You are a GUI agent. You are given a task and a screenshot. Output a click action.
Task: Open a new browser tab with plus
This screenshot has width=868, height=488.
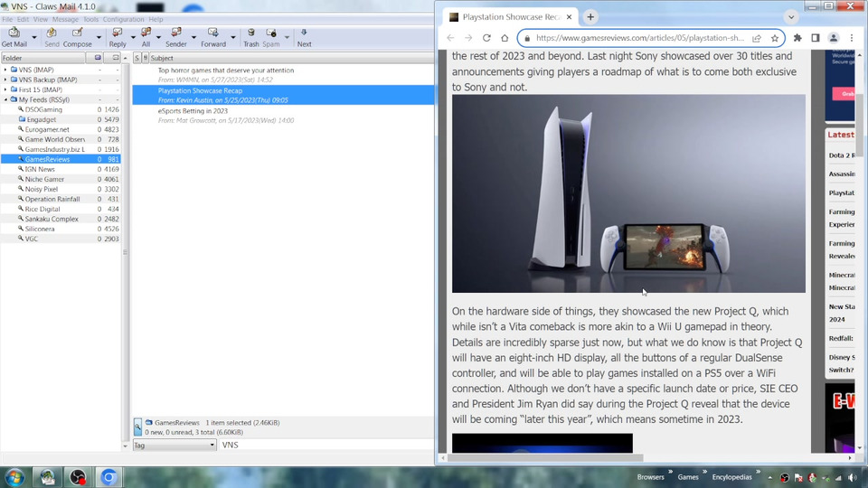pyautogui.click(x=590, y=17)
